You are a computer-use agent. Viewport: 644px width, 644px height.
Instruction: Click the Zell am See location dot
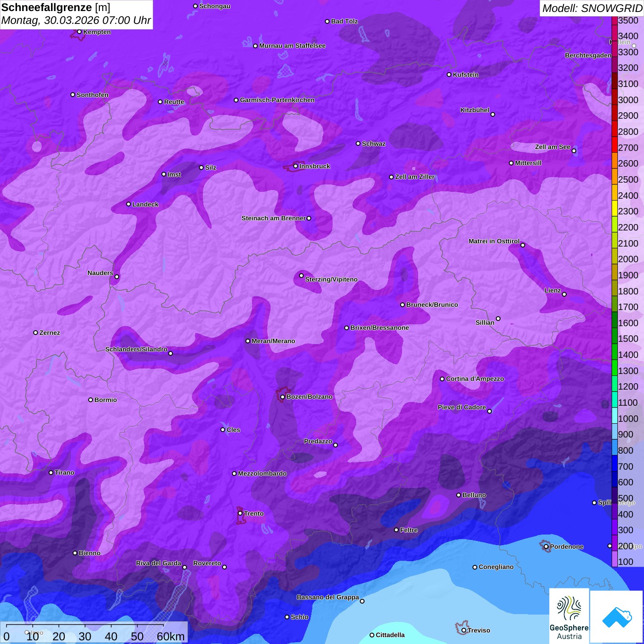tap(574, 150)
